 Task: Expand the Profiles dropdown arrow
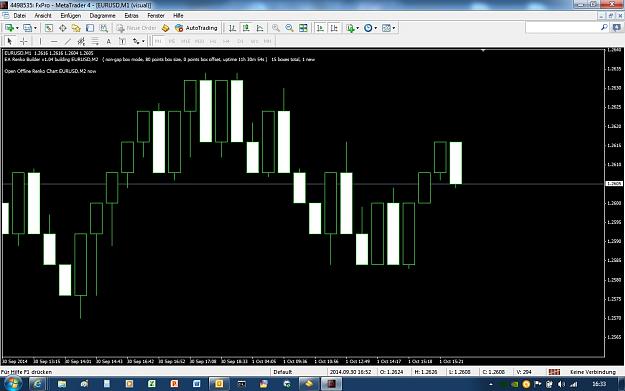pyautogui.click(x=35, y=28)
